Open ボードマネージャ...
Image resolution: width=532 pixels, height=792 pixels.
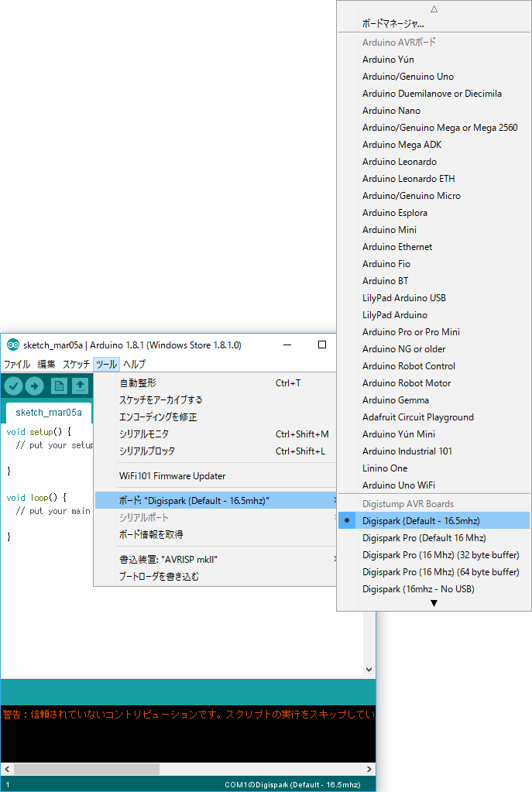click(434, 23)
